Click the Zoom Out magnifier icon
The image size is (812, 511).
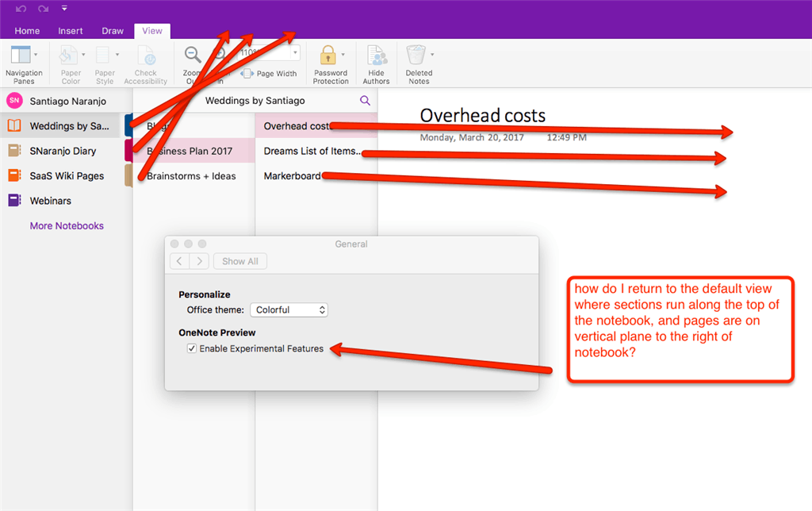click(x=192, y=55)
